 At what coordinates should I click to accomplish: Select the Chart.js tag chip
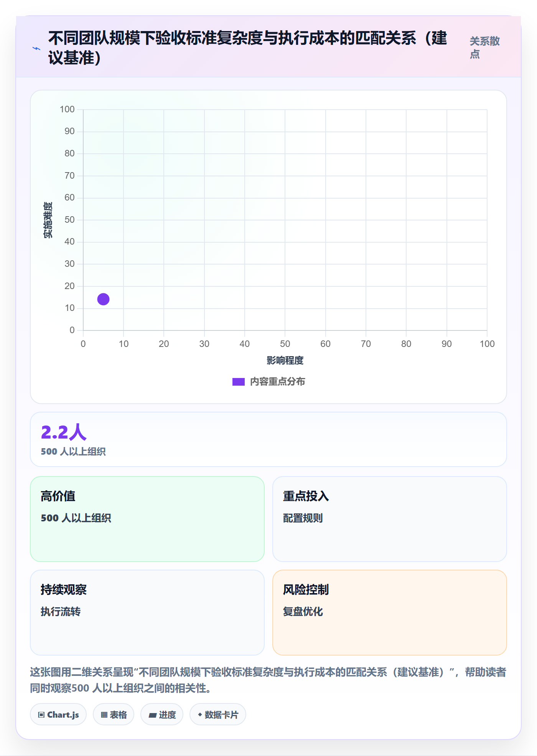pyautogui.click(x=58, y=715)
